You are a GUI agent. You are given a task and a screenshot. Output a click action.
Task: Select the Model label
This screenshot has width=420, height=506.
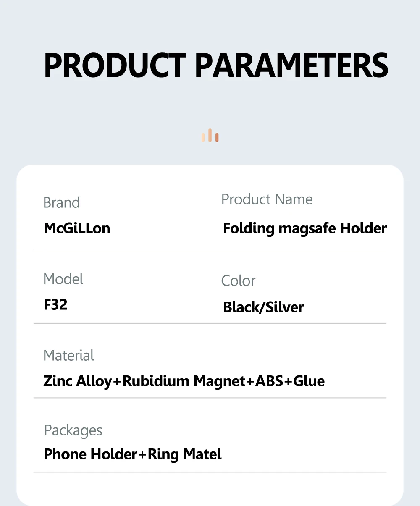tap(63, 279)
